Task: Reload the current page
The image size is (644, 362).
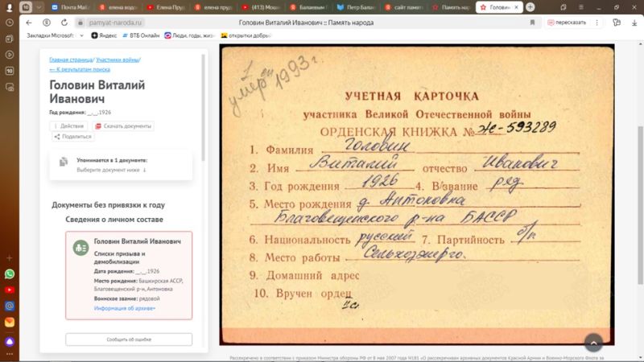Action: point(64,23)
